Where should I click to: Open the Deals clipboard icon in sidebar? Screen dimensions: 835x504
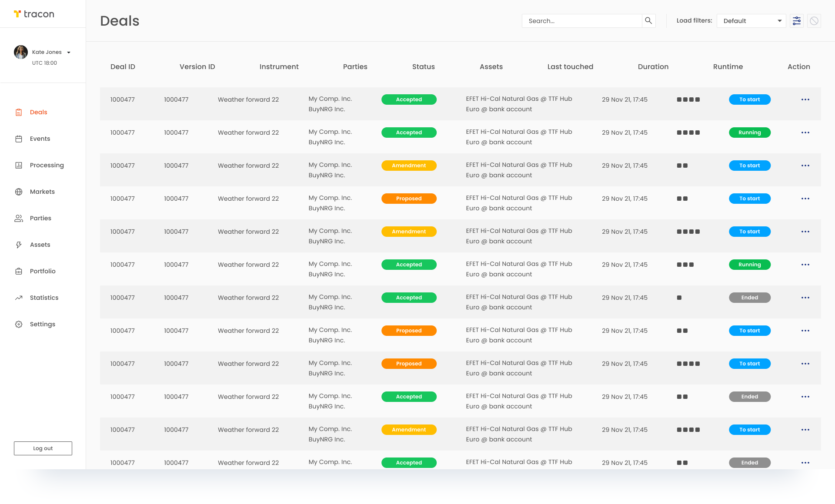point(18,112)
